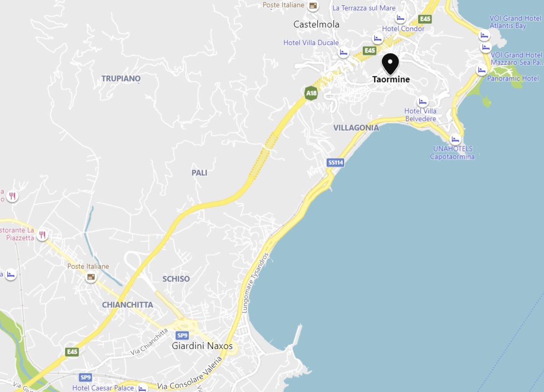Screen dimensions: 544x392
Task: Select the Ristorante La Piazzetta restaurant icon
Action: click(x=42, y=235)
